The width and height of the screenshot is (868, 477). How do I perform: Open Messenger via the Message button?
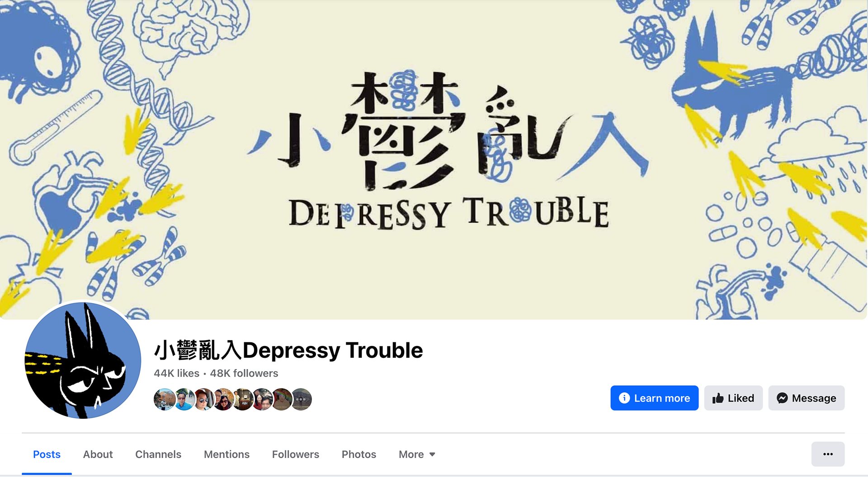[x=806, y=398]
